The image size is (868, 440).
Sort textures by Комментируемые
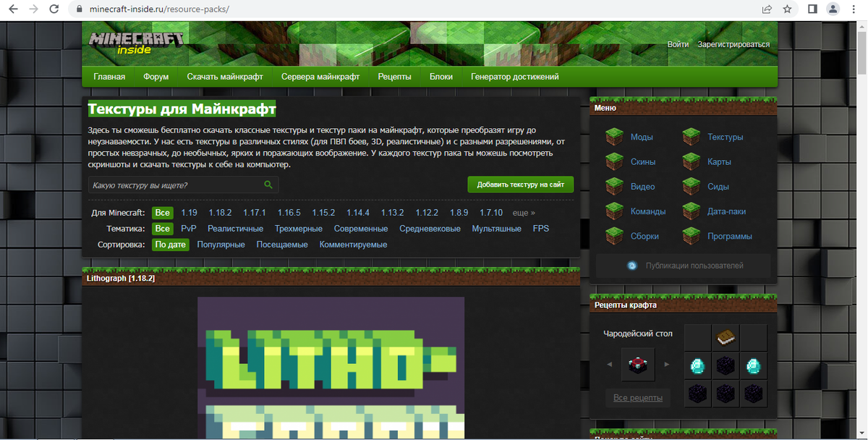click(353, 245)
